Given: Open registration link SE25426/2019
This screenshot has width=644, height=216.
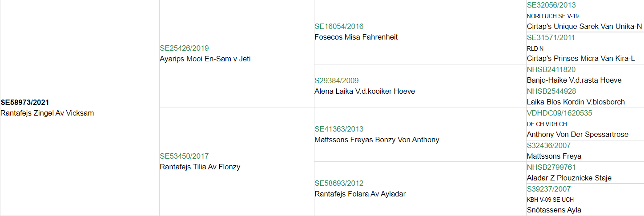Looking at the screenshot, I should [184, 48].
